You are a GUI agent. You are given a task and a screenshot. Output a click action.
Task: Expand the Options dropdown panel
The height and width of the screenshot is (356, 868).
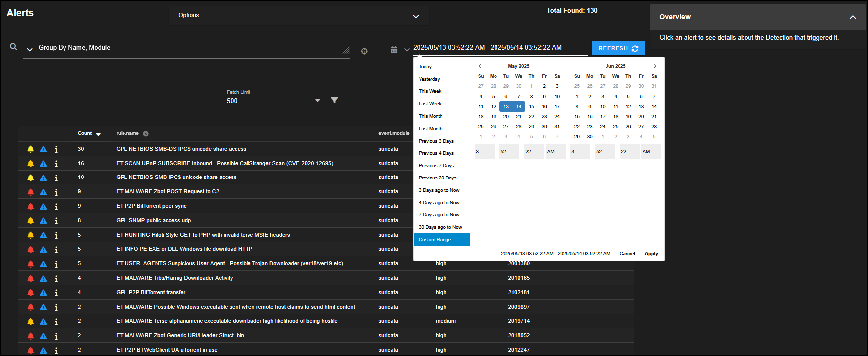coord(415,16)
